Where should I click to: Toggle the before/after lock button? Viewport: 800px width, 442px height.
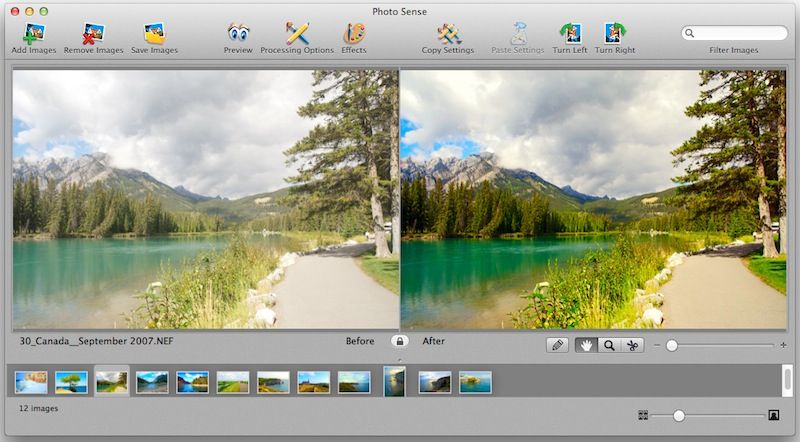(x=398, y=342)
